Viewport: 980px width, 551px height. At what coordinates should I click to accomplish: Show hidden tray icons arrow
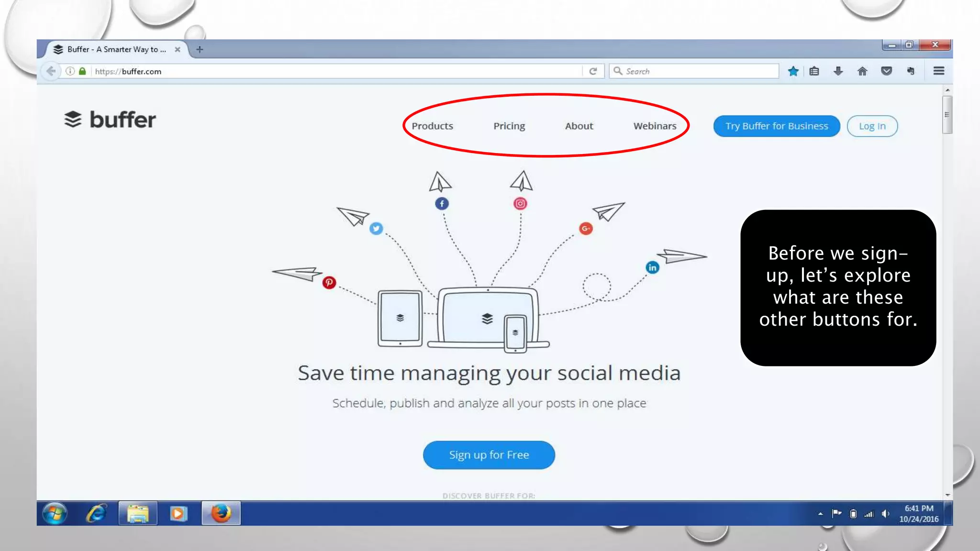pos(820,514)
